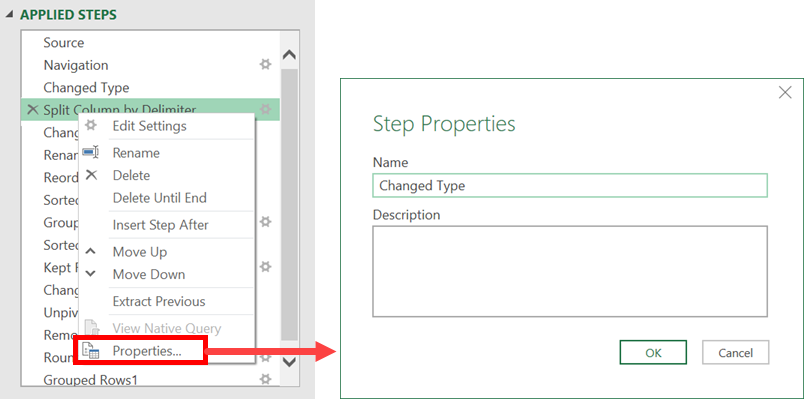This screenshot has height=399, width=804.
Task: Open gear icon beside Grouped Rows1 step
Action: tap(265, 379)
